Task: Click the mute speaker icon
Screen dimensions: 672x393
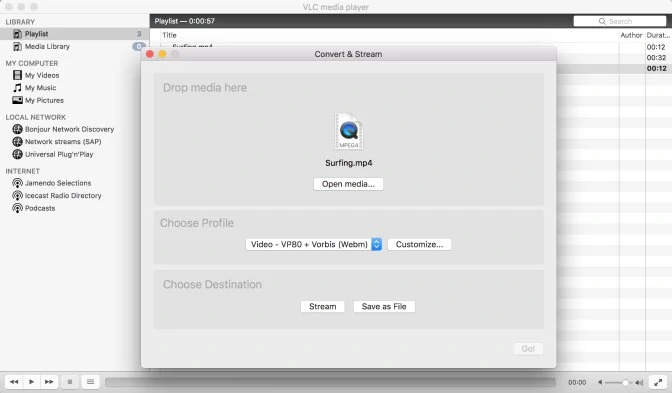Action: pyautogui.click(x=600, y=382)
